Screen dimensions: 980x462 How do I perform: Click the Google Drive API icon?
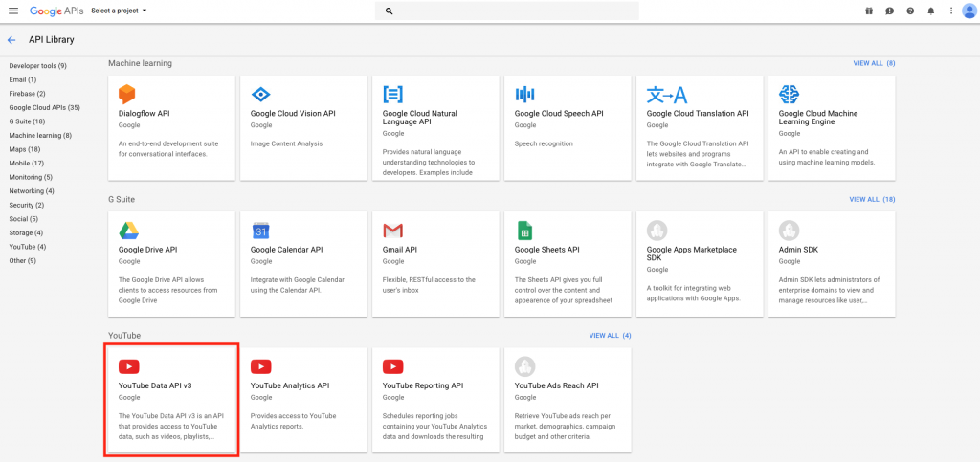coord(129,230)
